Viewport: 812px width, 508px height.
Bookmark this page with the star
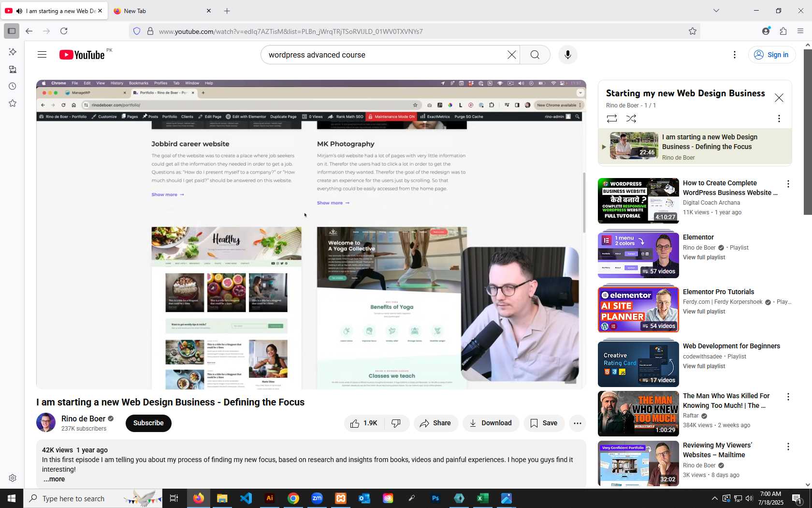click(x=693, y=31)
